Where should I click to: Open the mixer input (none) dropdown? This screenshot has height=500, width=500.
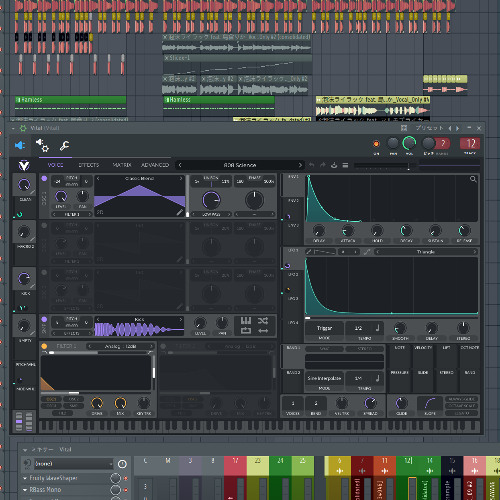click(73, 464)
